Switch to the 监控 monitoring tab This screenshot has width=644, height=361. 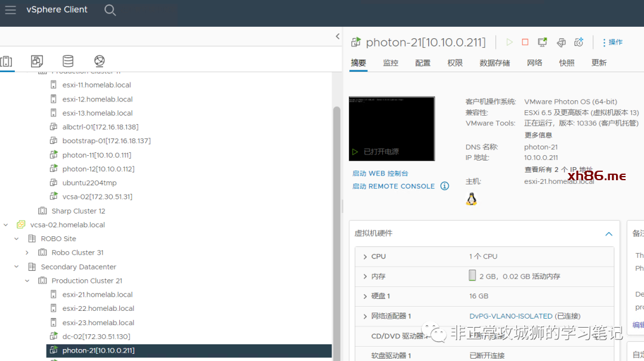coord(391,63)
